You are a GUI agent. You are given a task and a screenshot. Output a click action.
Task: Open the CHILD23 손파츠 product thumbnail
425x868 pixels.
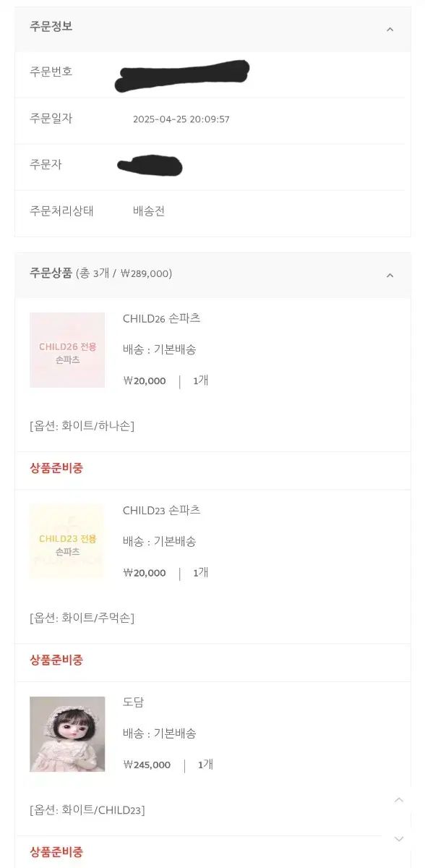click(x=67, y=542)
